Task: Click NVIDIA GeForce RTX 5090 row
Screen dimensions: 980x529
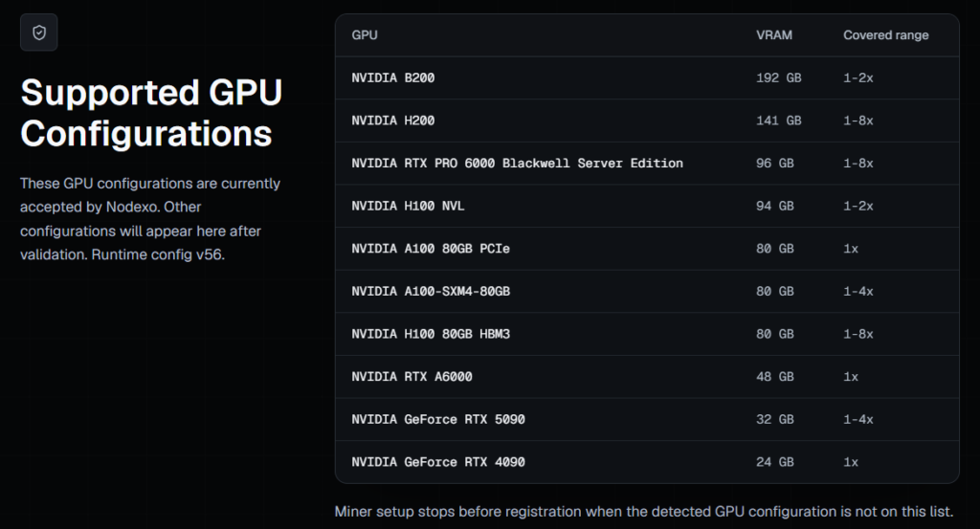Action: click(647, 419)
